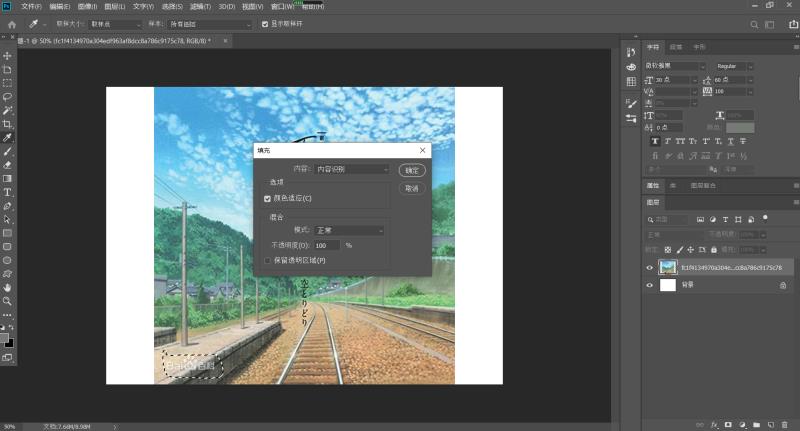Screen dimensions: 800x431
Task: Select the Brush tool in left toolbar
Action: pos(7,151)
